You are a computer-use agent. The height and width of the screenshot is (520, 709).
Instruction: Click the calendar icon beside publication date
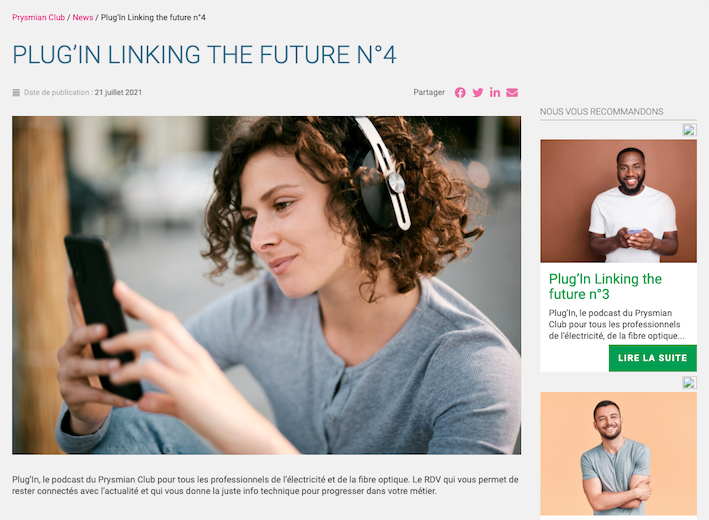(16, 92)
